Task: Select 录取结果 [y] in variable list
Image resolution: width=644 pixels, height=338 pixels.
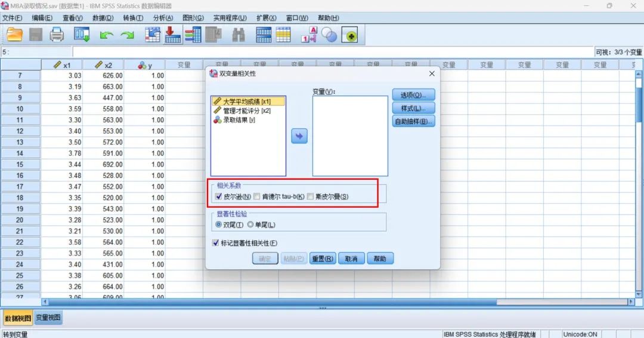Action: [248, 120]
